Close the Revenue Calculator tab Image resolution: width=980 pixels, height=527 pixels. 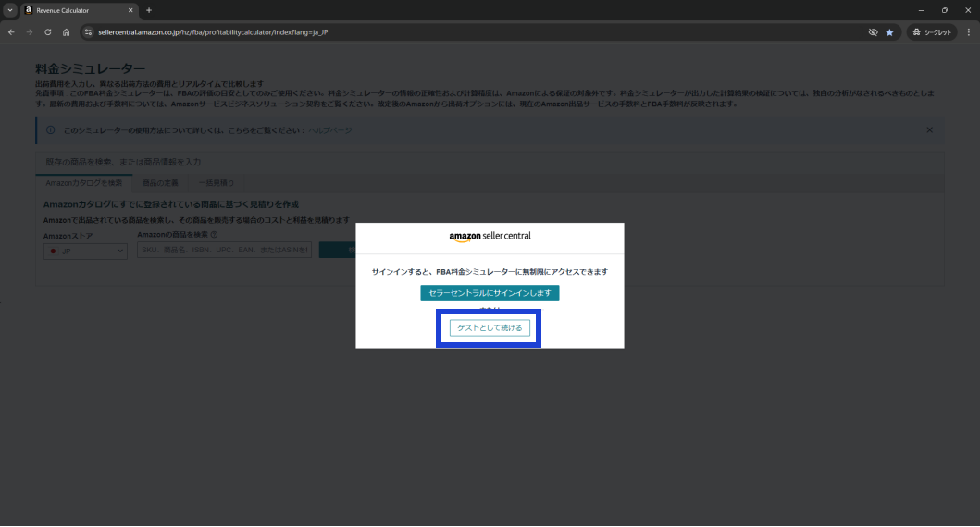[x=130, y=10]
